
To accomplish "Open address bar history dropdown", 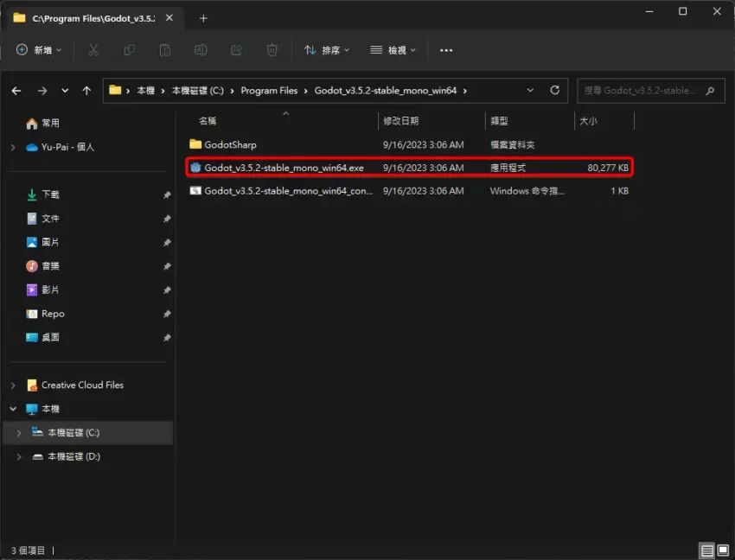I will (530, 90).
